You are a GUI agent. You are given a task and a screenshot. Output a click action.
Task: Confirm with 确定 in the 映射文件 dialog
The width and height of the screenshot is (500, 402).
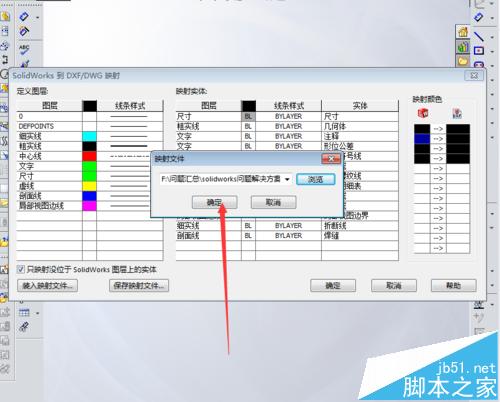point(214,202)
